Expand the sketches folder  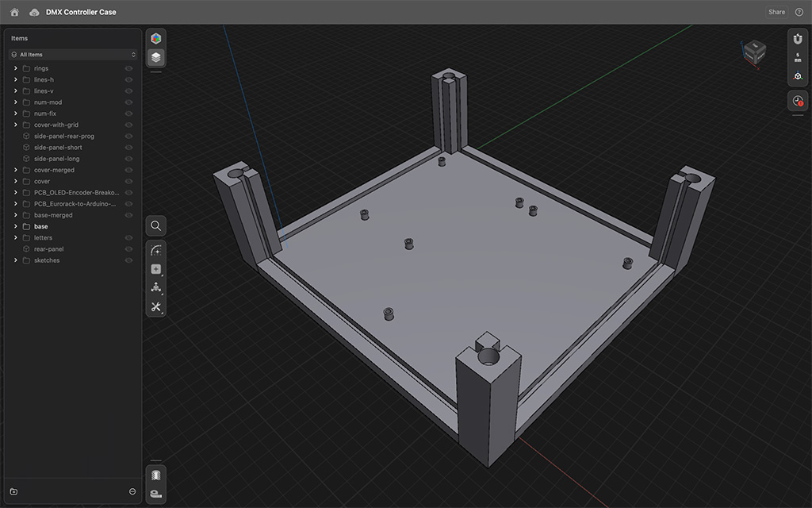click(x=16, y=260)
